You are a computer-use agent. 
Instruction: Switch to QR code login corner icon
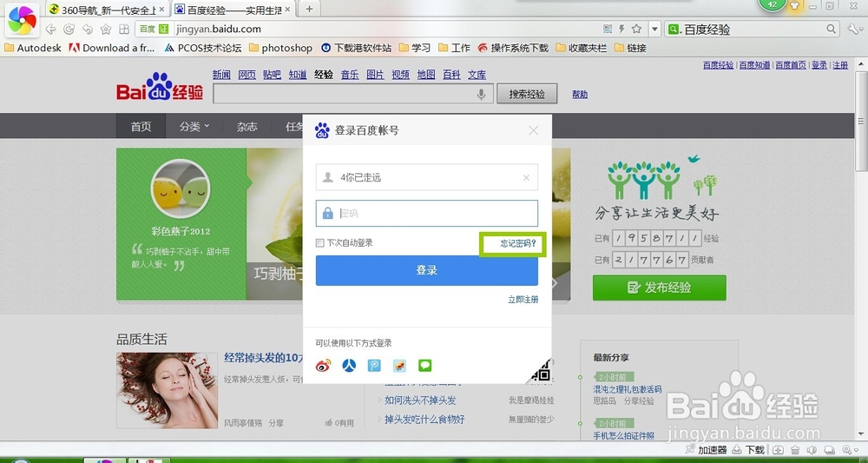[x=542, y=372]
